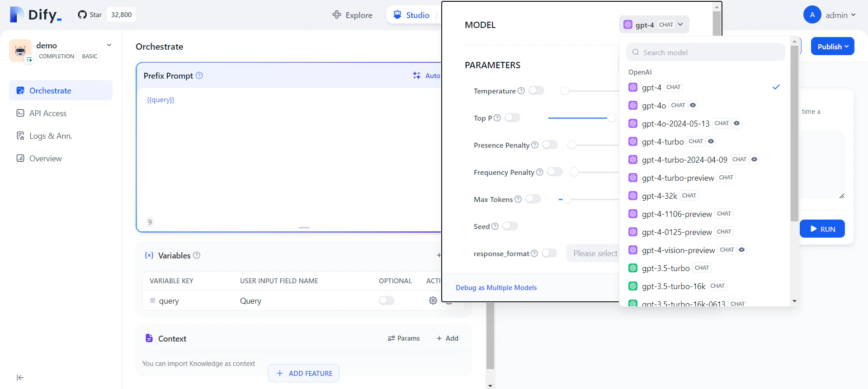Click the Frequency Penalty help icon
The width and height of the screenshot is (868, 389).
coord(540,172)
